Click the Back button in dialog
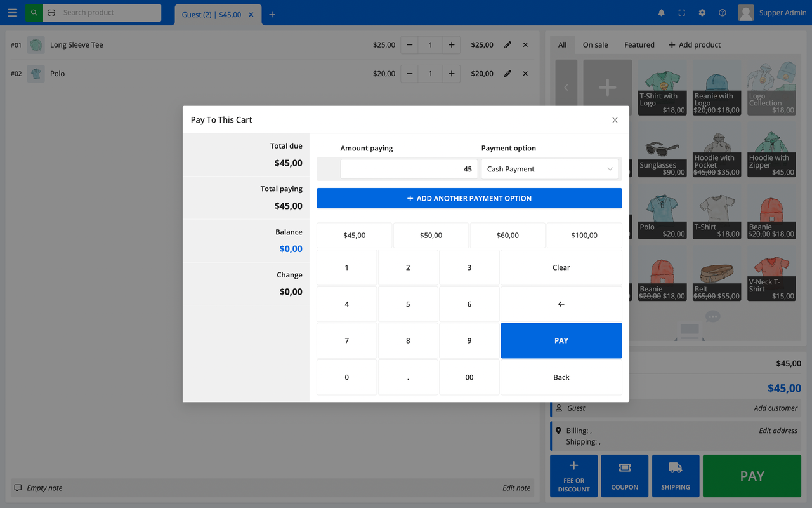 [561, 377]
